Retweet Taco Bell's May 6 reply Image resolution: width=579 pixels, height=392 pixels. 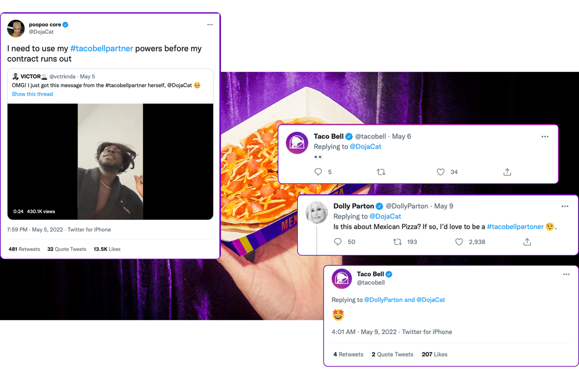381,172
